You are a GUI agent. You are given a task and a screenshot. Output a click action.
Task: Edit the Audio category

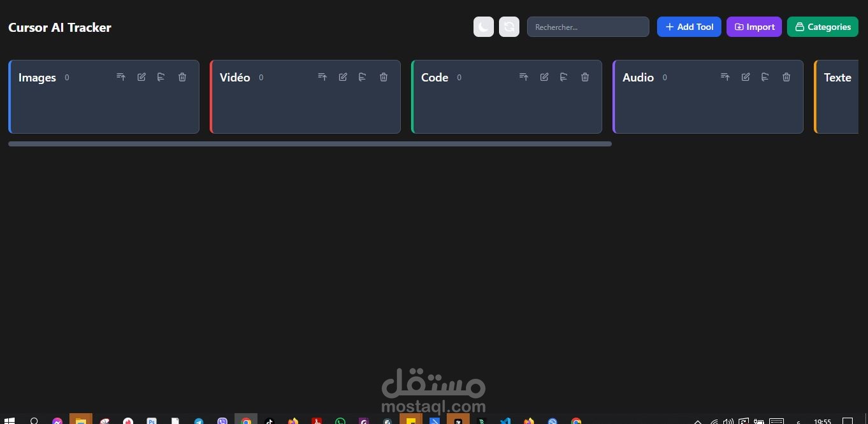pos(746,77)
